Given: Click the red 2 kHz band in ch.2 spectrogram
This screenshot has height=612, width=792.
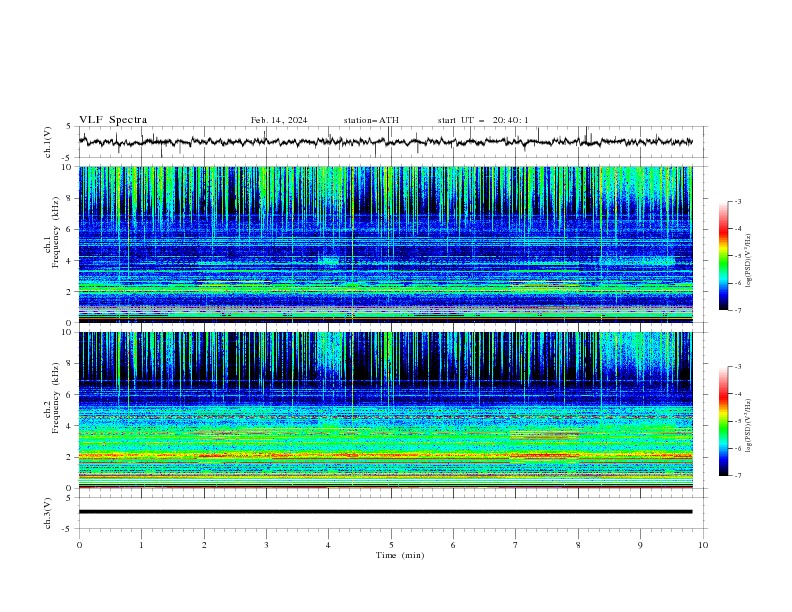Looking at the screenshot, I should pos(385,455).
